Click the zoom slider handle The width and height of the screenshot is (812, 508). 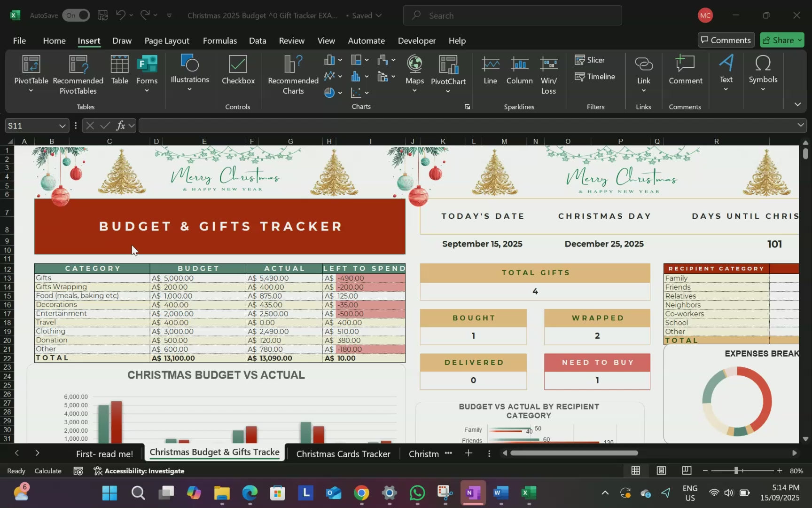(x=736, y=470)
